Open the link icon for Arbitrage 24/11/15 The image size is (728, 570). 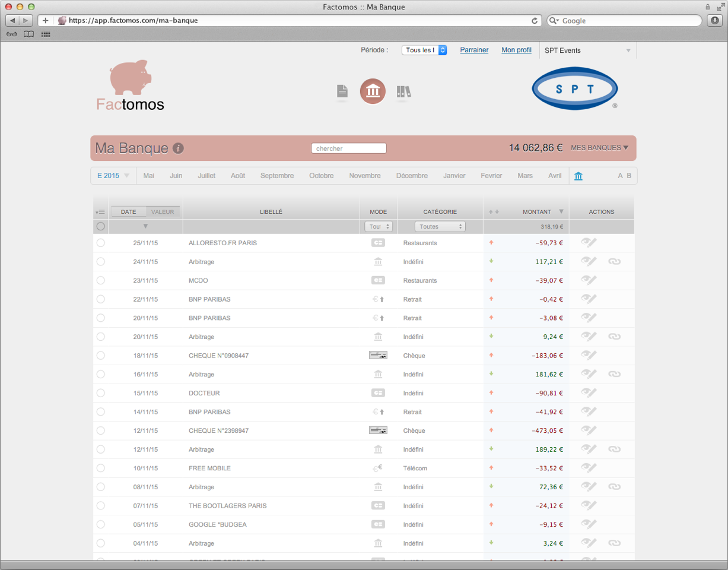point(614,261)
